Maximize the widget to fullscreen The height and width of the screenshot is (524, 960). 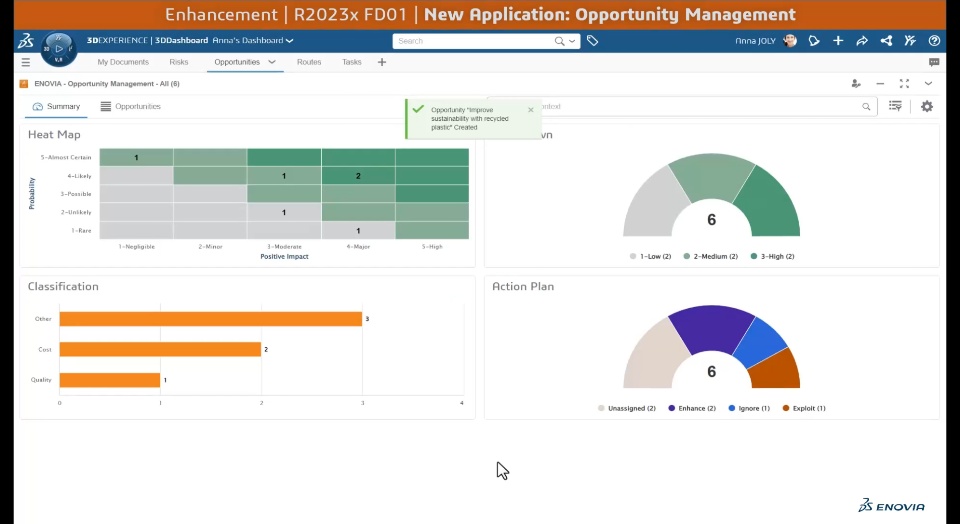(904, 83)
